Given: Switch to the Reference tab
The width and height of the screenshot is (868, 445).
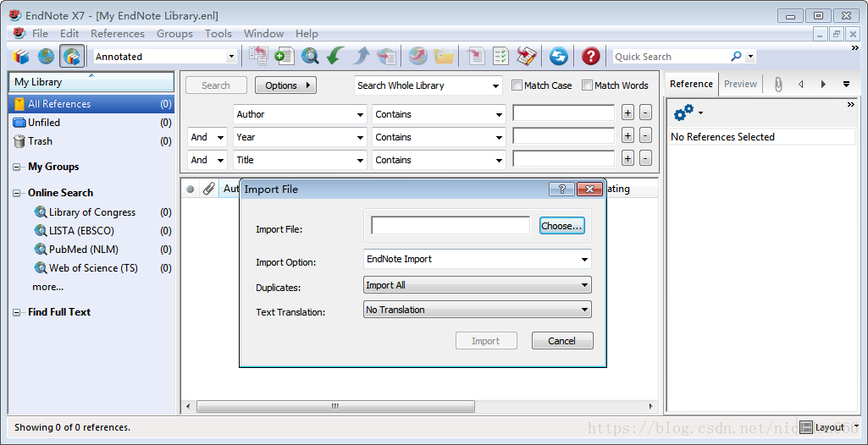Looking at the screenshot, I should 691,84.
